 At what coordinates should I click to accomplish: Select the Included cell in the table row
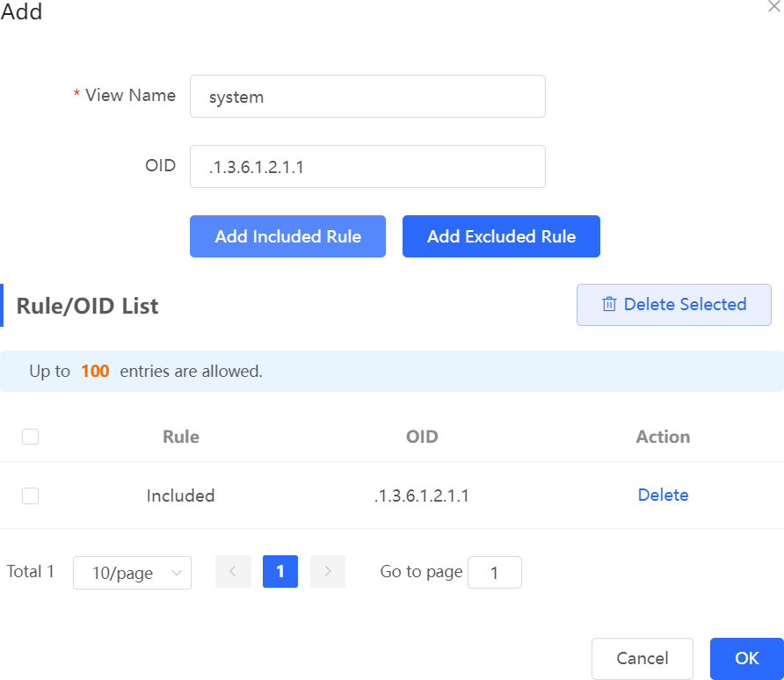click(x=181, y=496)
